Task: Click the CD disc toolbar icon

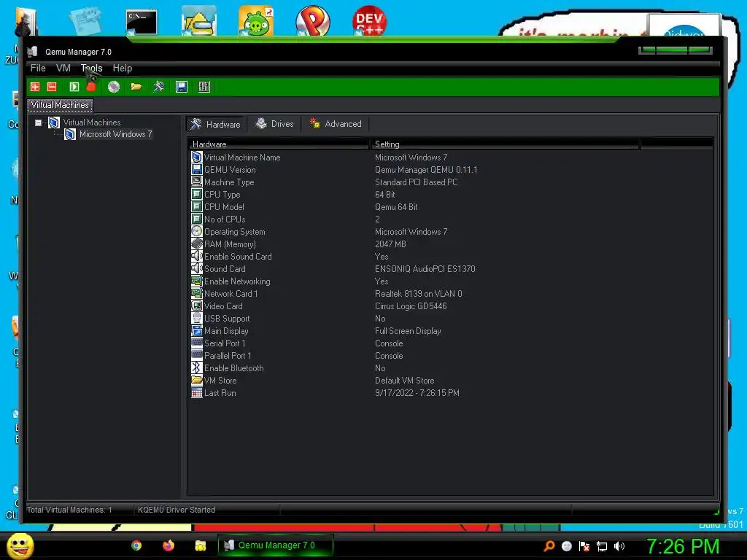Action: click(113, 87)
